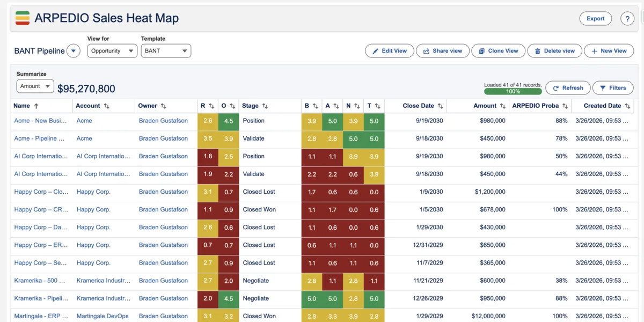Click the plus icon on New View
The height and width of the screenshot is (322, 644).
pos(595,50)
